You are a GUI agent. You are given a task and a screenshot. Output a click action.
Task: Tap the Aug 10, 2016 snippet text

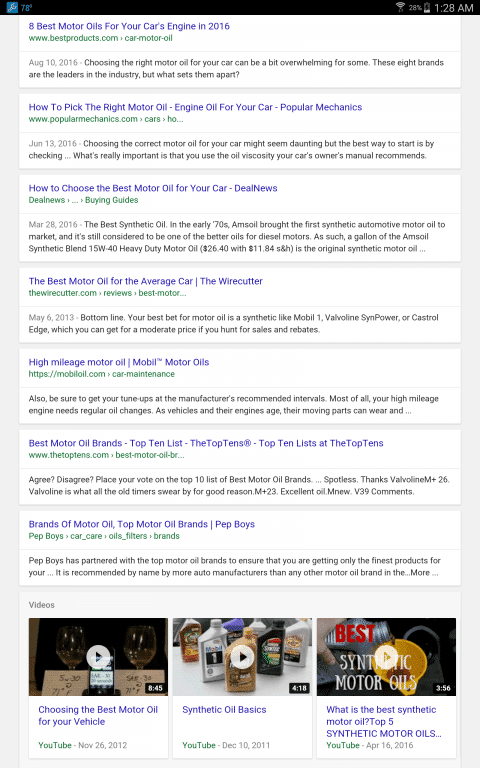236,69
